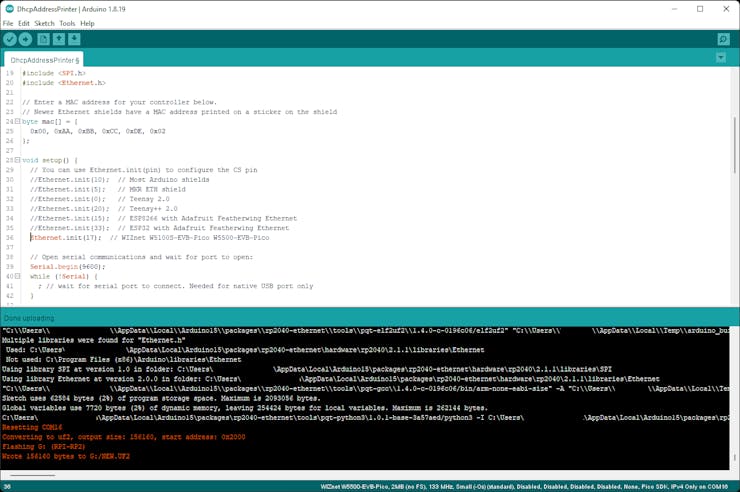Click the Serial.begin(9600) line
The width and height of the screenshot is (740, 492).
(x=67, y=267)
